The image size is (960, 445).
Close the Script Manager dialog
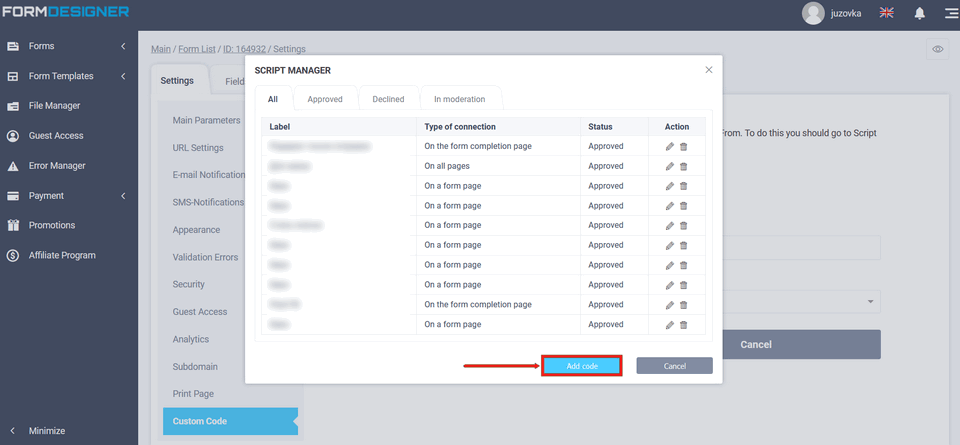coord(709,70)
